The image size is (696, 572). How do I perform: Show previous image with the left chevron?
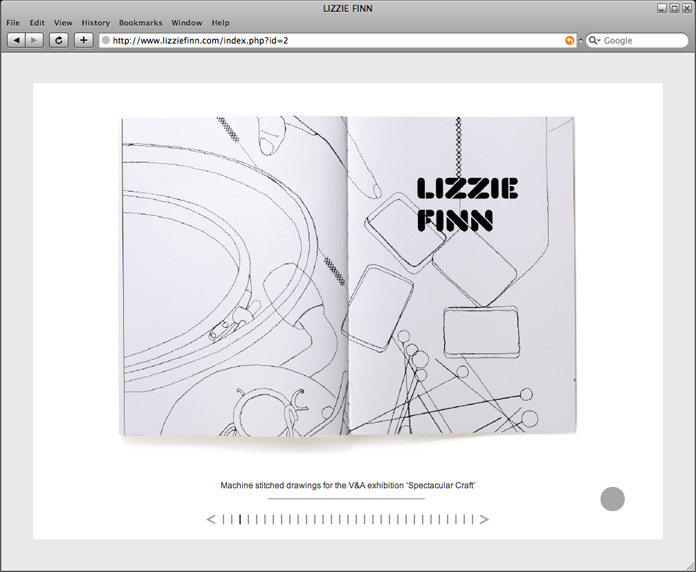pos(211,519)
